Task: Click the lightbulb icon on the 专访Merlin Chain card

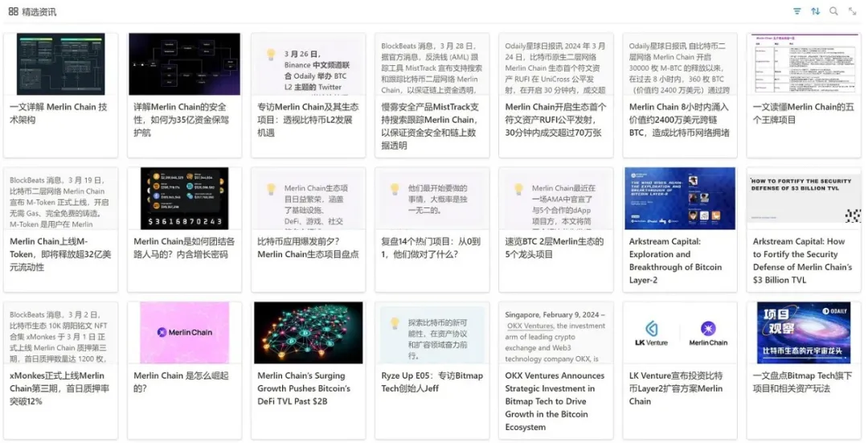Action: point(271,54)
